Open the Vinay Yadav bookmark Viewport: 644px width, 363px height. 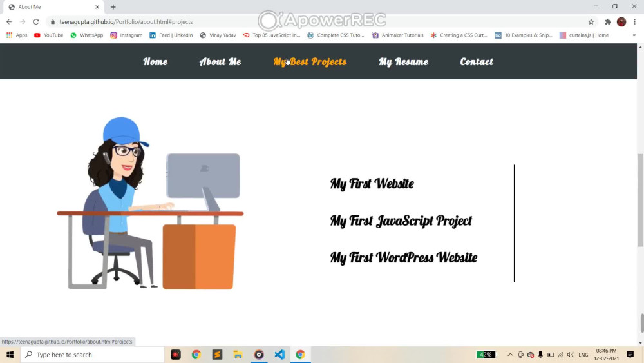pos(218,35)
